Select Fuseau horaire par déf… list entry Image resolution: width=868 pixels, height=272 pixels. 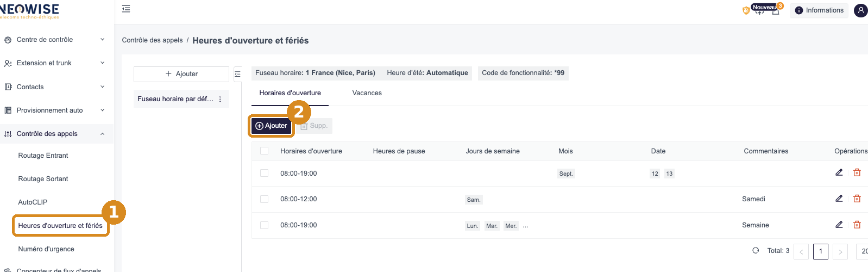(181, 99)
